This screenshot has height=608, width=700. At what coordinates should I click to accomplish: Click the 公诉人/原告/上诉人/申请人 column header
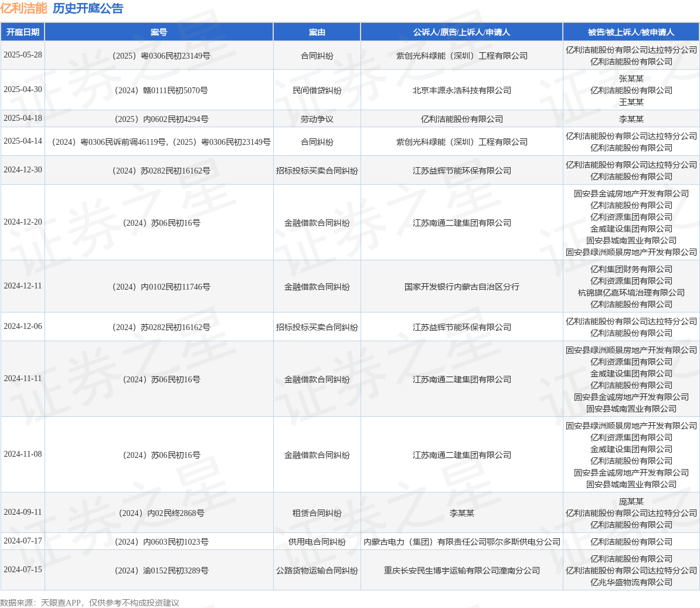[461, 32]
